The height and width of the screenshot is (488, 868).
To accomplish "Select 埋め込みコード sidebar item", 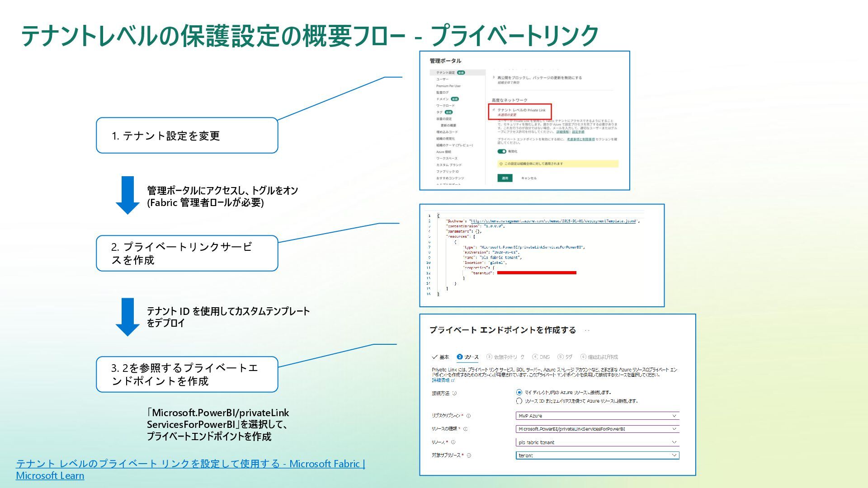I will pos(447,132).
